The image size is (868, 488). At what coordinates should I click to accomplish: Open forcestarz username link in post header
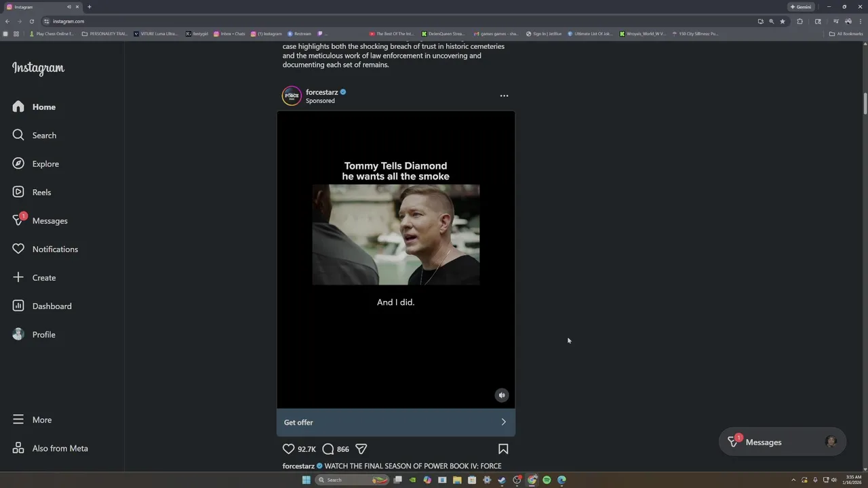pyautogui.click(x=321, y=92)
